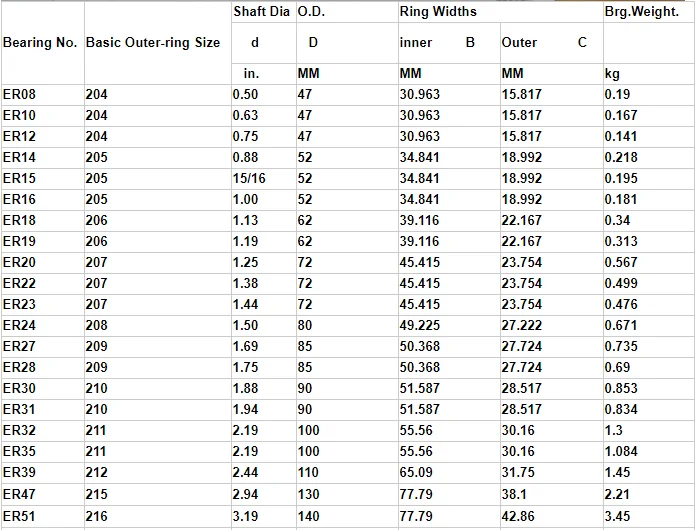Click the 3.45 kg weight value
This screenshot has width=695, height=530.
620,516
